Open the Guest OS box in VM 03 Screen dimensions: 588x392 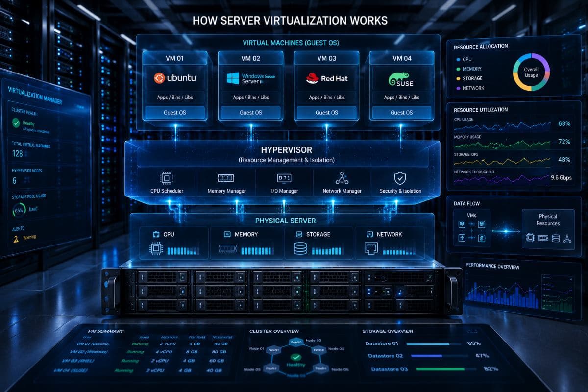click(326, 113)
